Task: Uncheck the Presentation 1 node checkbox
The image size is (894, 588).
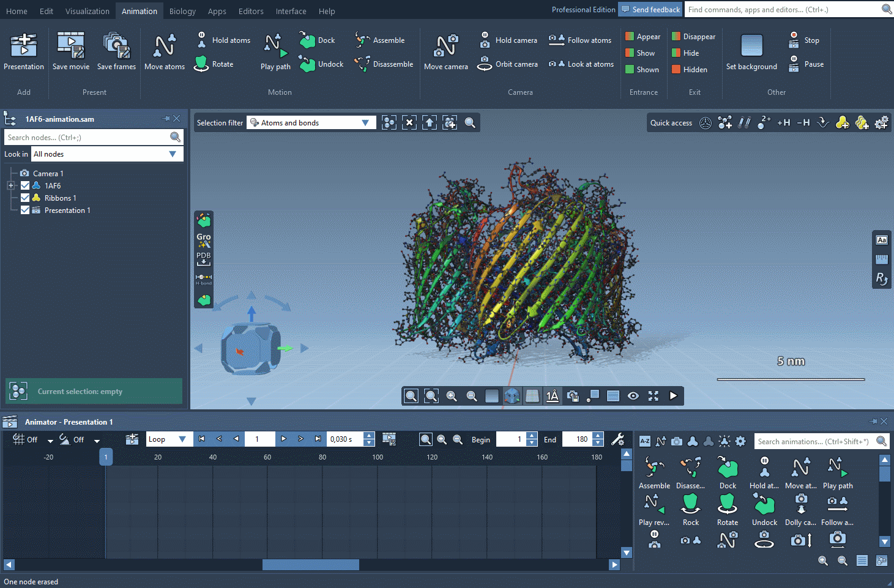Action: click(x=25, y=210)
